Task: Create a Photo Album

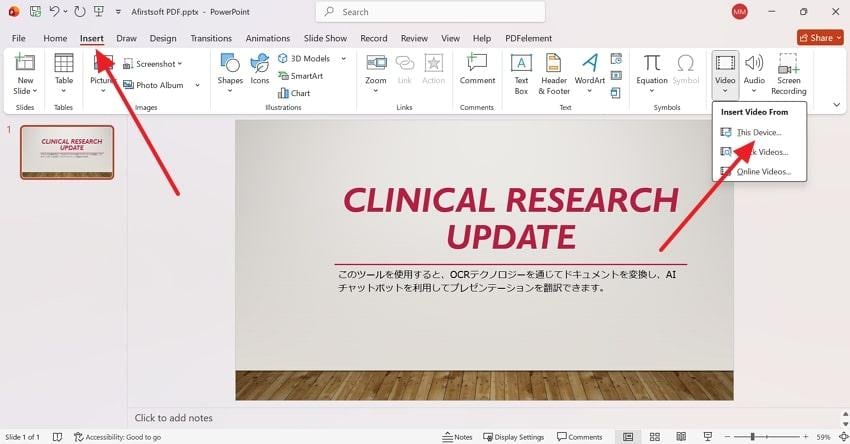Action: pyautogui.click(x=154, y=85)
